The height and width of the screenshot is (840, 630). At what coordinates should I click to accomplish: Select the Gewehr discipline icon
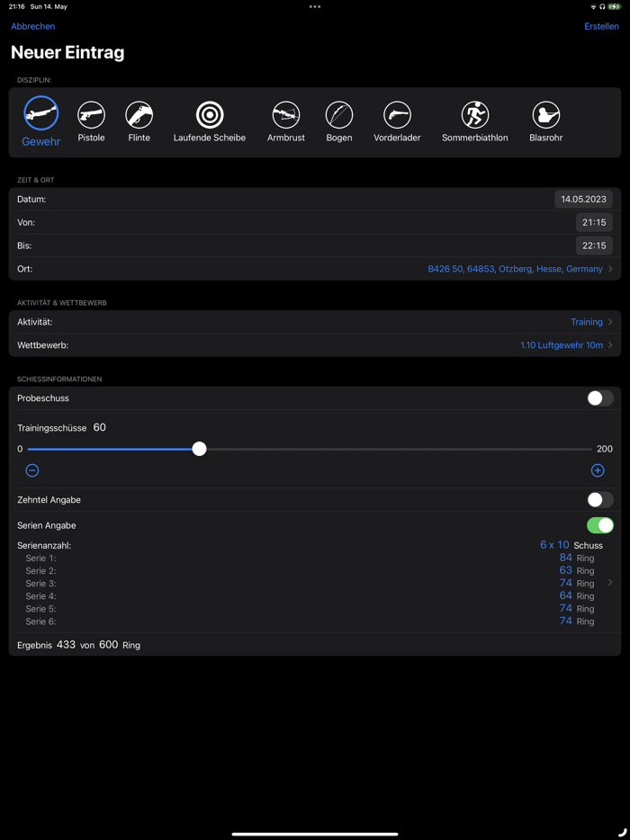pos(41,113)
